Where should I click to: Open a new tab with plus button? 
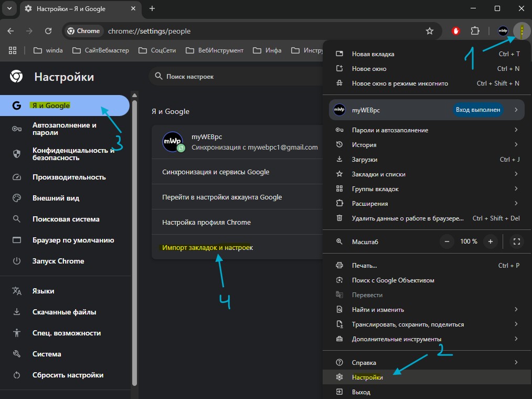(152, 8)
